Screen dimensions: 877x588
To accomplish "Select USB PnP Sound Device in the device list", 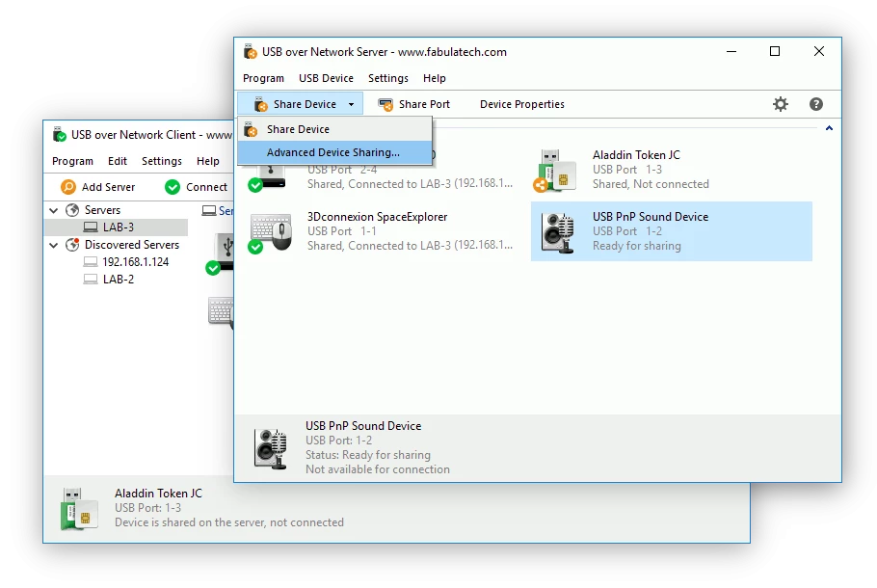I will click(671, 231).
